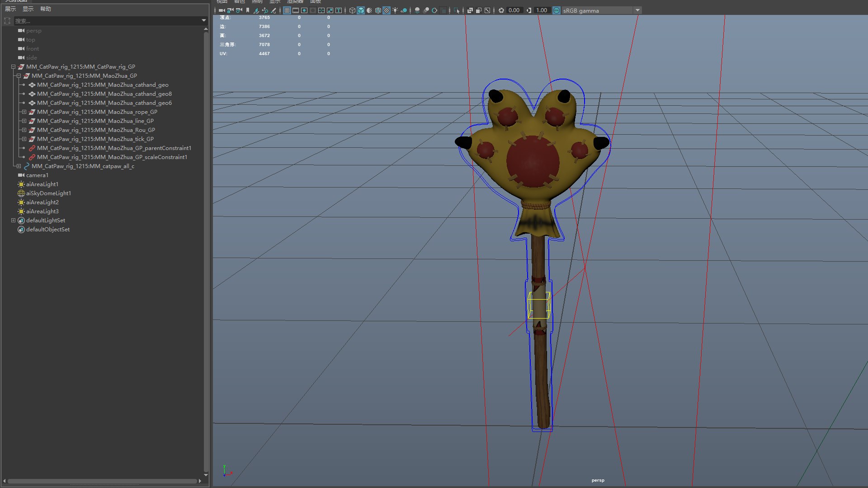
Task: Click isolate select icon
Action: (456, 10)
